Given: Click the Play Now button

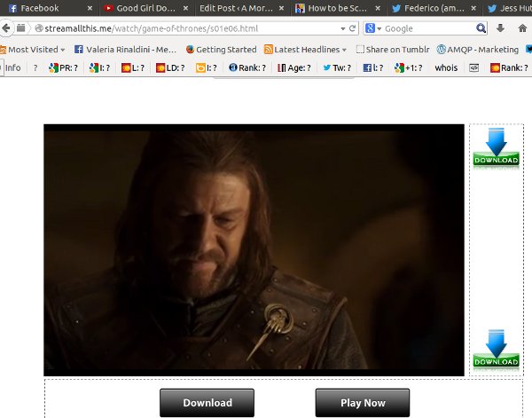Looking at the screenshot, I should click(x=363, y=403).
